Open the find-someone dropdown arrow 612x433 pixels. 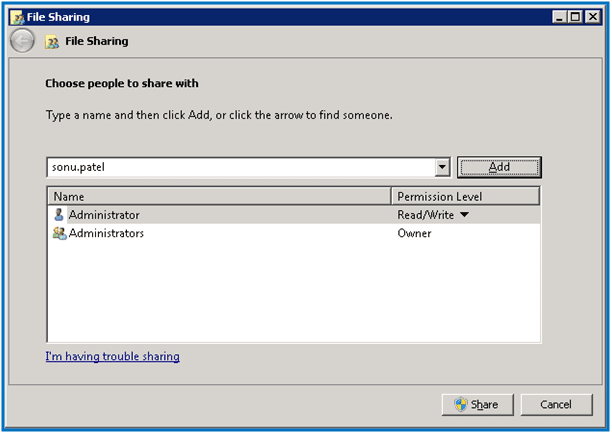(443, 168)
